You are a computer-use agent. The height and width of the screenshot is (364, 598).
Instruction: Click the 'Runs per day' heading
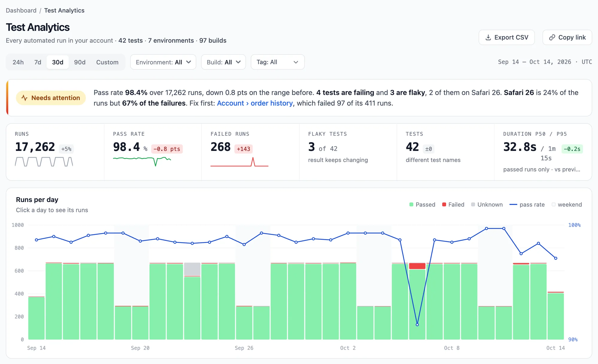pyautogui.click(x=37, y=200)
